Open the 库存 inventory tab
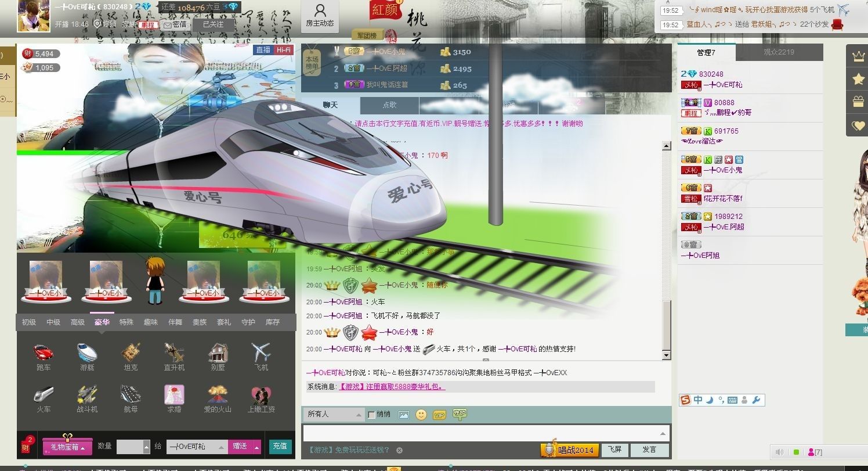 [273, 322]
